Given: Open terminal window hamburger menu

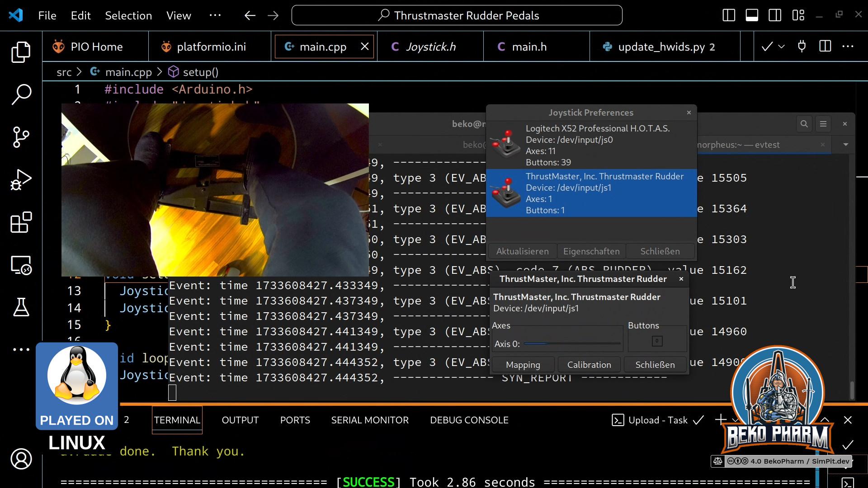Looking at the screenshot, I should (823, 124).
